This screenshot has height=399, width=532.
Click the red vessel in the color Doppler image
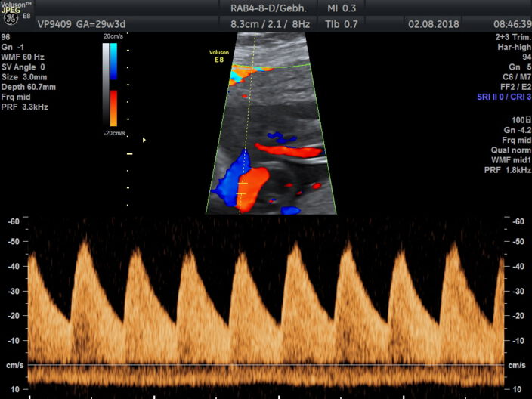point(252,188)
